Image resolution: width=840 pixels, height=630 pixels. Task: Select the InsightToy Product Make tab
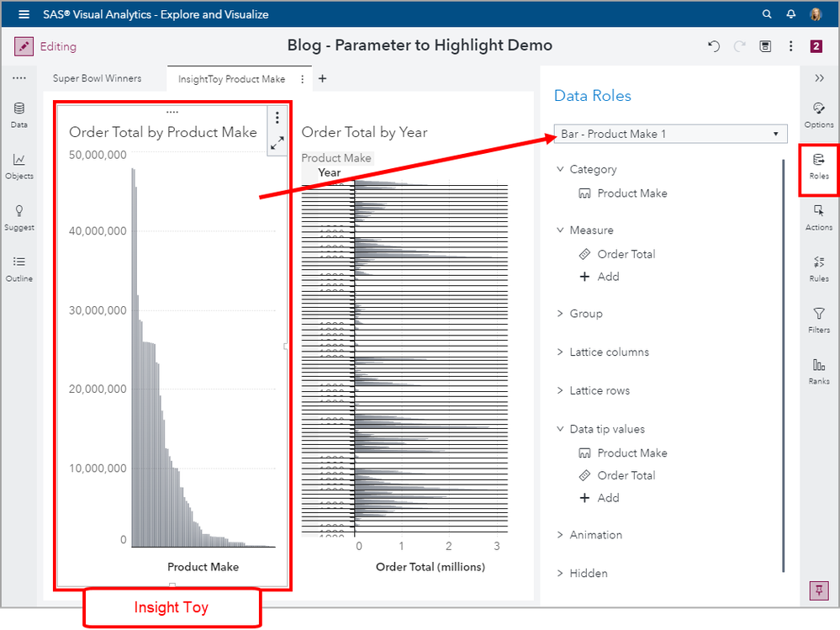click(231, 79)
